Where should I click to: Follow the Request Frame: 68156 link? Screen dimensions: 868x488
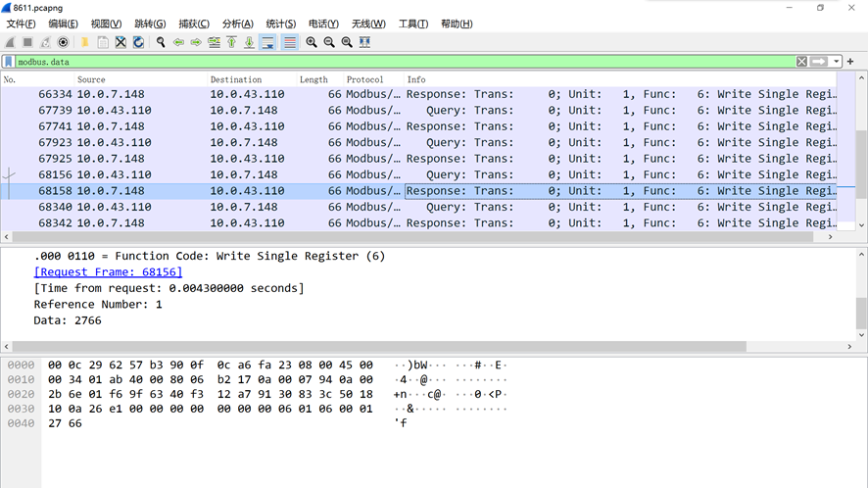point(108,272)
